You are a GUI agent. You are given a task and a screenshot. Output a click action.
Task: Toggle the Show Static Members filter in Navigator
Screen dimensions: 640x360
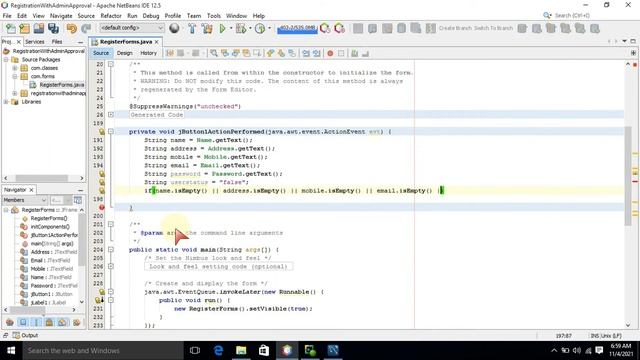click(36, 322)
